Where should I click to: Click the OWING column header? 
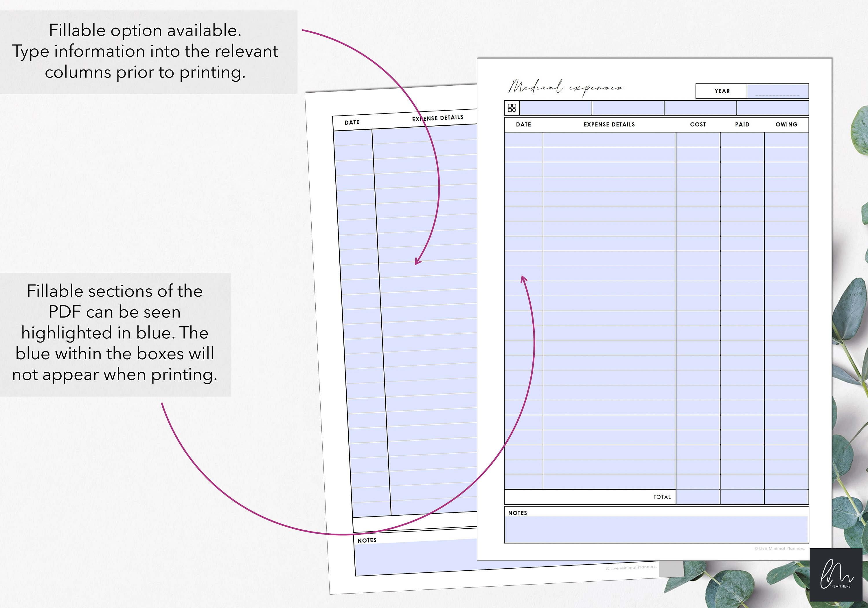pos(786,124)
